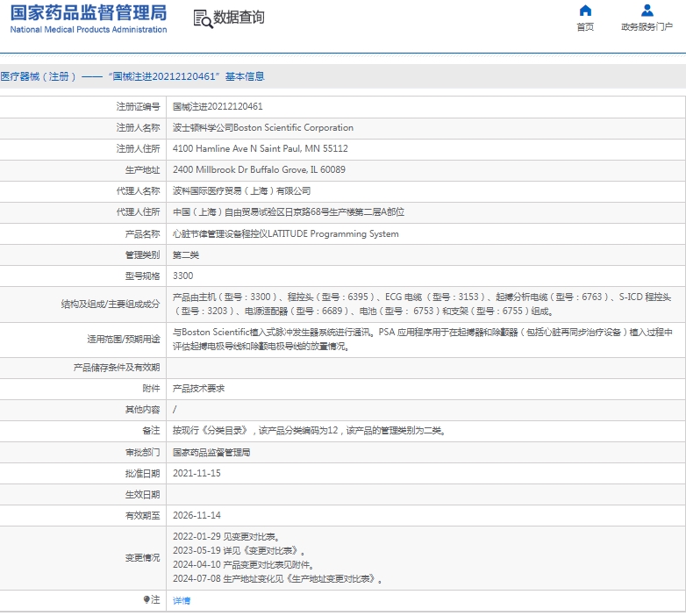This screenshot has height=616, width=686.
Task: Click 2400 Millbrook Dr Buffalo Grove address
Action: tap(259, 169)
